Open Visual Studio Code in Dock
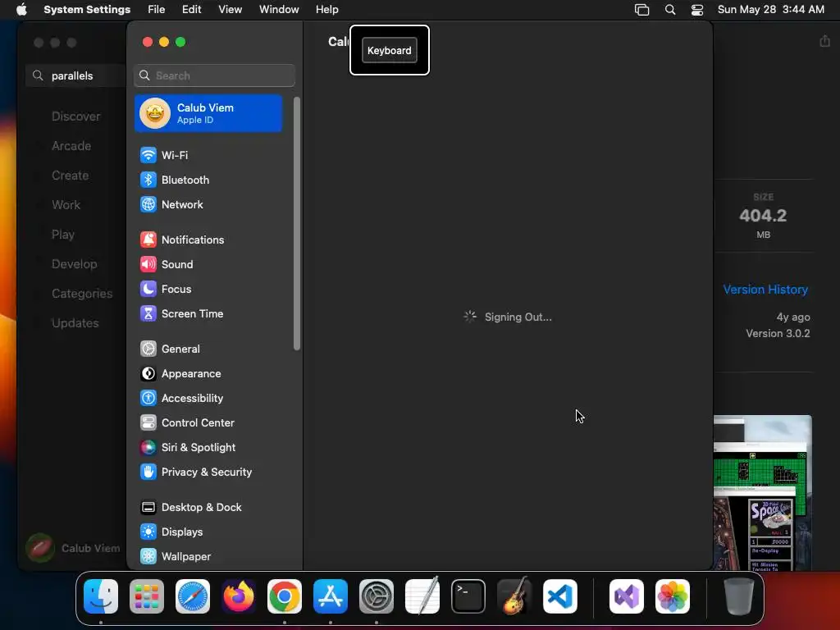The image size is (840, 630). [x=559, y=596]
